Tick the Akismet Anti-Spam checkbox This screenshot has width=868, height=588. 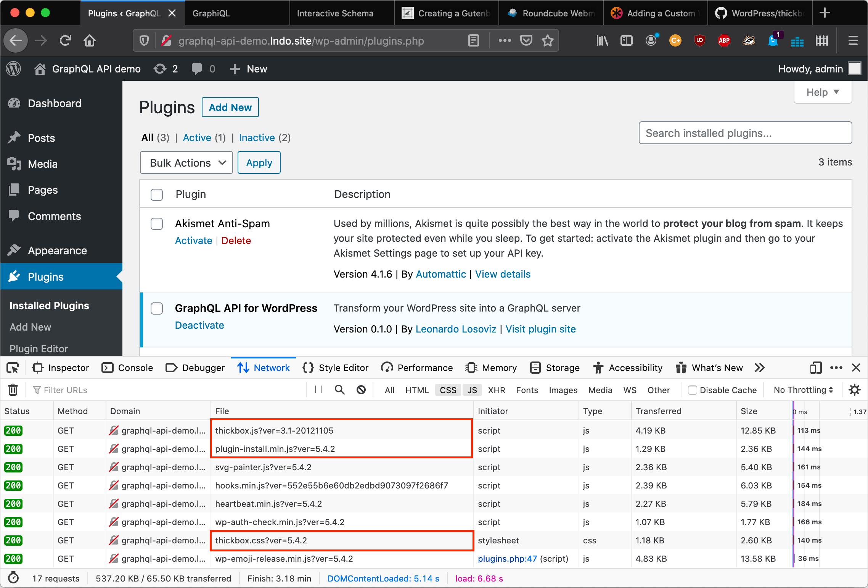tap(157, 224)
